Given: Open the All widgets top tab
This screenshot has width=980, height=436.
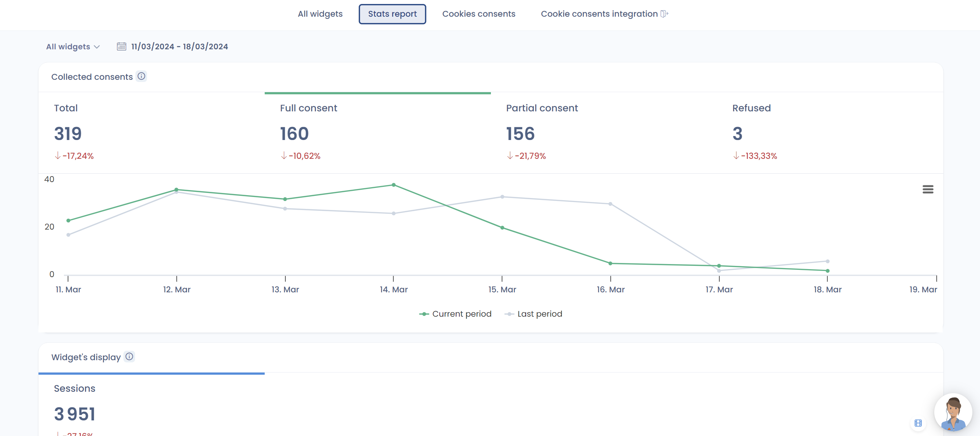Looking at the screenshot, I should [x=320, y=14].
